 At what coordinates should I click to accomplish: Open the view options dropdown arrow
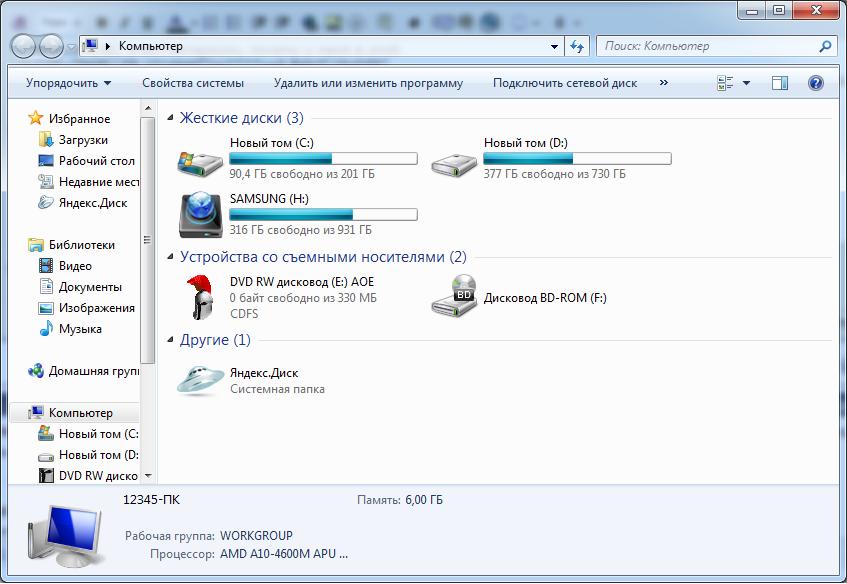pyautogui.click(x=747, y=83)
